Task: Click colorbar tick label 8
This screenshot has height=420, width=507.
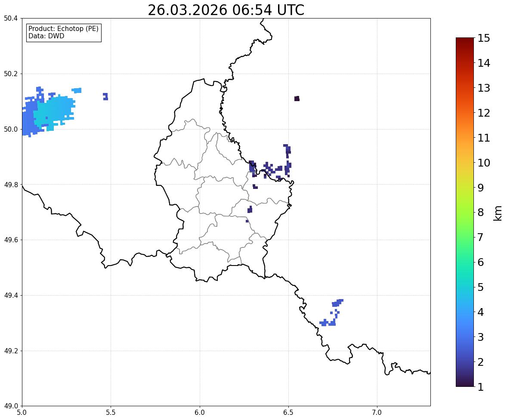Action: pyautogui.click(x=481, y=213)
